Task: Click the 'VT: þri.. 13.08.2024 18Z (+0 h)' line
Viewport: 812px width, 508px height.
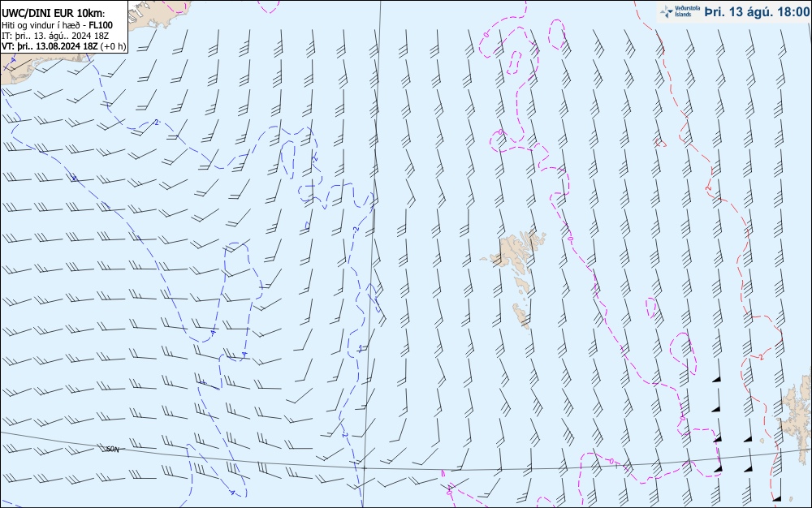Action: click(x=63, y=46)
